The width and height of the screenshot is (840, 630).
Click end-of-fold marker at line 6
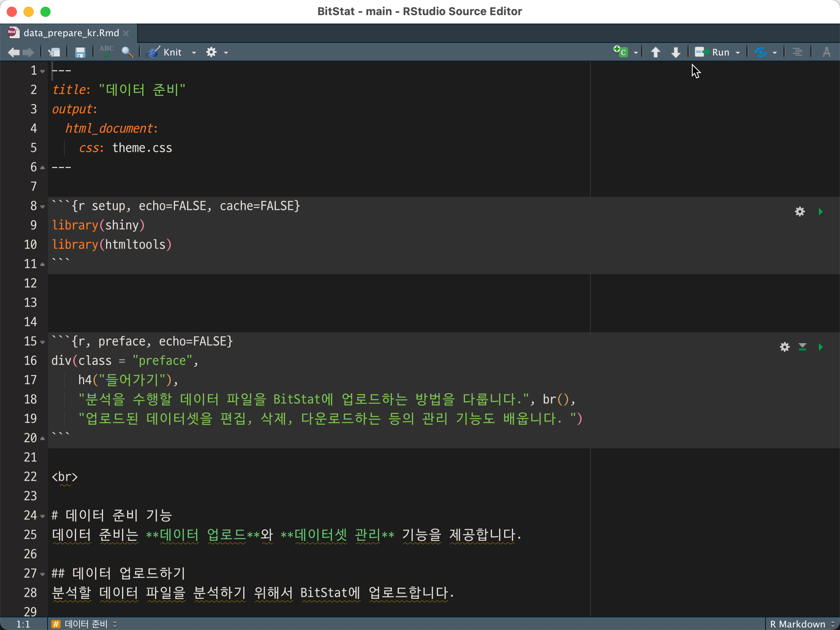(x=43, y=168)
